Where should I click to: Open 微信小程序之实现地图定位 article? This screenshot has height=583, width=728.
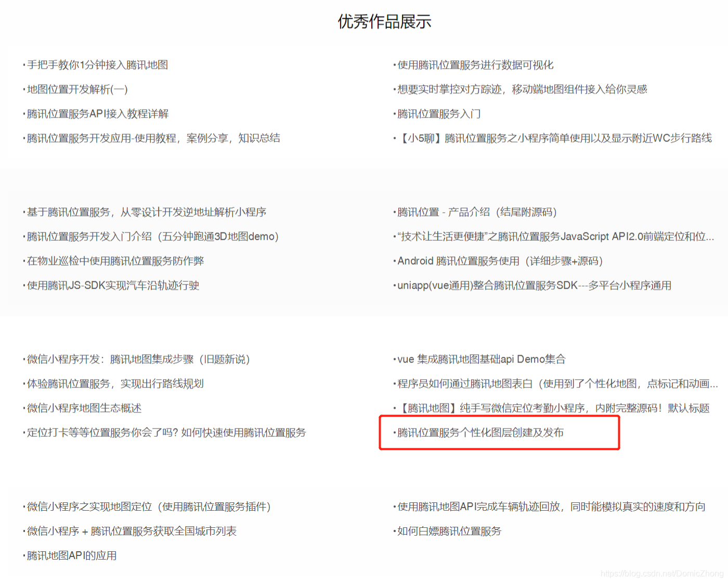[149, 507]
